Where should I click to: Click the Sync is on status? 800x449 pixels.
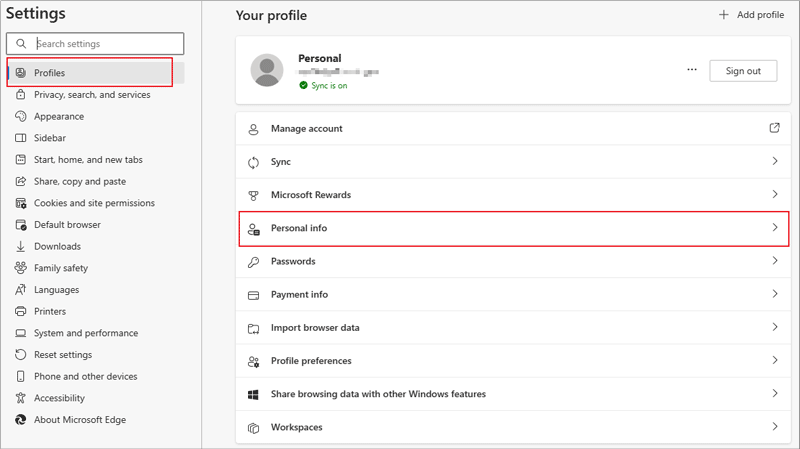(x=323, y=85)
